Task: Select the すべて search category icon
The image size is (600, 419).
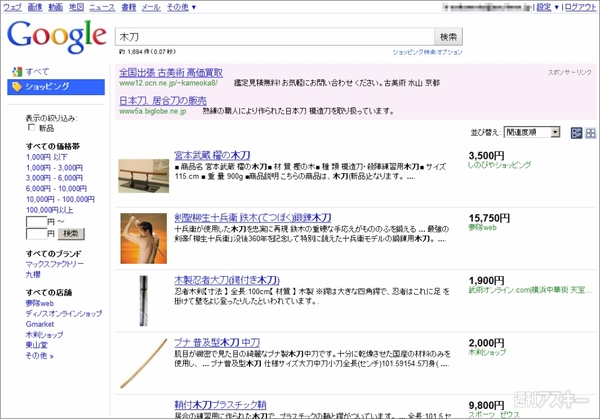Action: [x=17, y=72]
